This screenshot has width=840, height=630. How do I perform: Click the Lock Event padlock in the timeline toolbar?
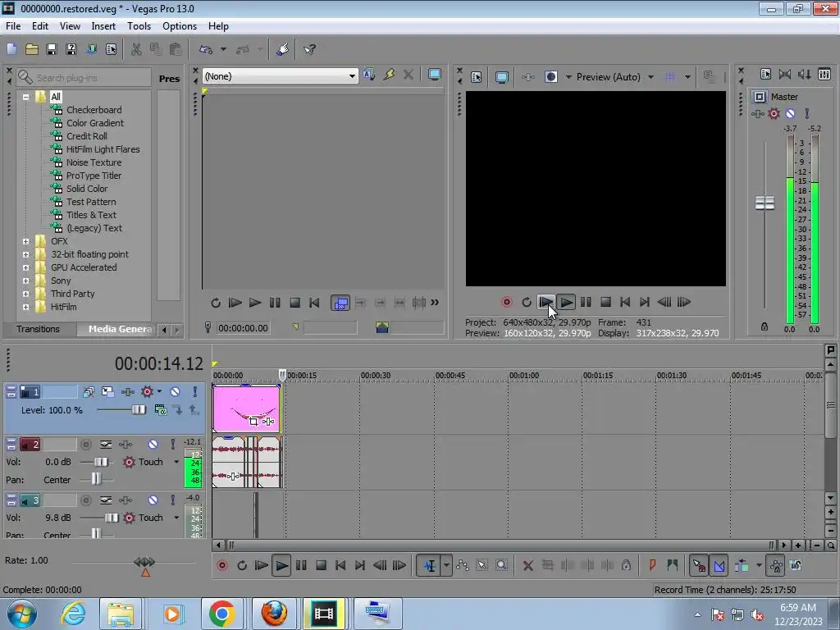626,565
